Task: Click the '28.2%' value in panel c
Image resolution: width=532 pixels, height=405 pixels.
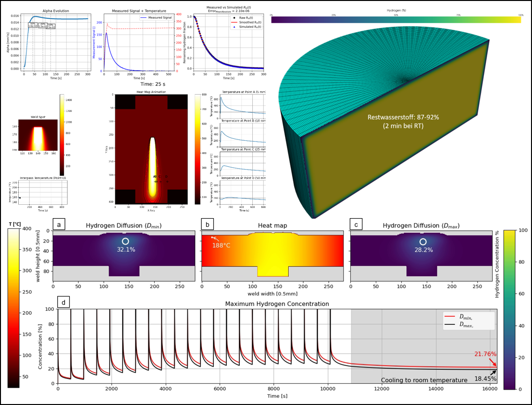Action: point(423,250)
